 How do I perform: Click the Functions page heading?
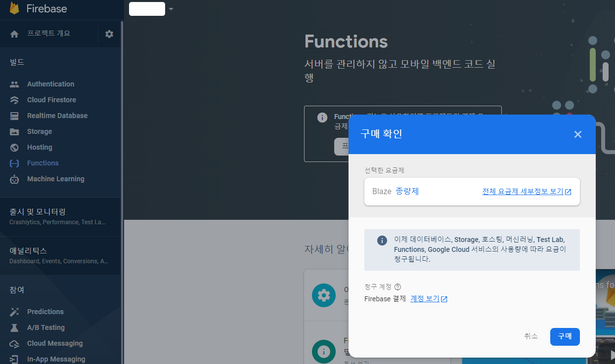[x=346, y=41]
